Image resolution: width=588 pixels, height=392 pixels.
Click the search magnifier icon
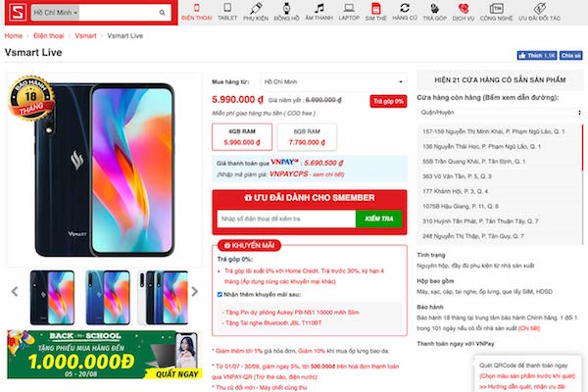coord(162,13)
